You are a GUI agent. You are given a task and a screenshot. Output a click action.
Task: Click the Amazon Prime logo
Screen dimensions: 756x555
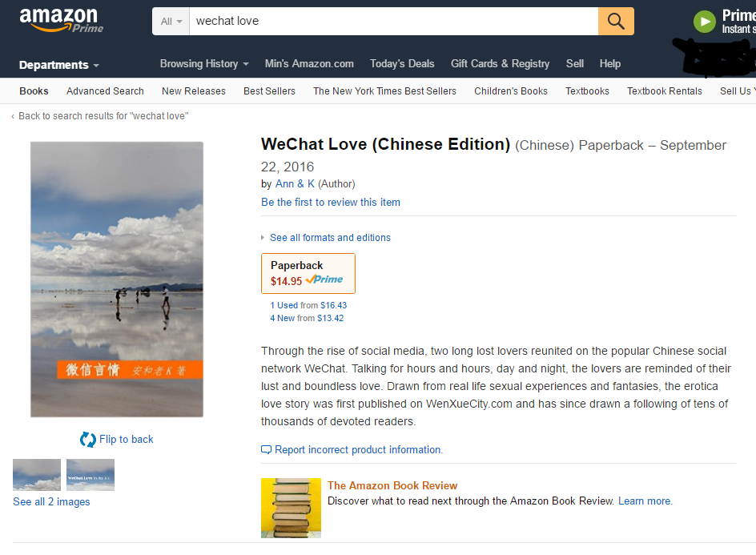tap(62, 20)
